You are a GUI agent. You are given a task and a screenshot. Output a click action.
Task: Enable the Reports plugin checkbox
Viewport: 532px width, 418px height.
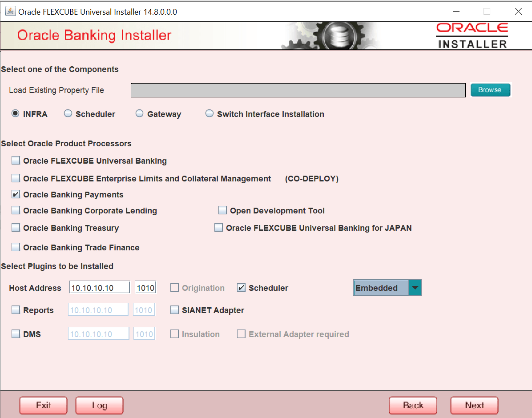coord(16,309)
